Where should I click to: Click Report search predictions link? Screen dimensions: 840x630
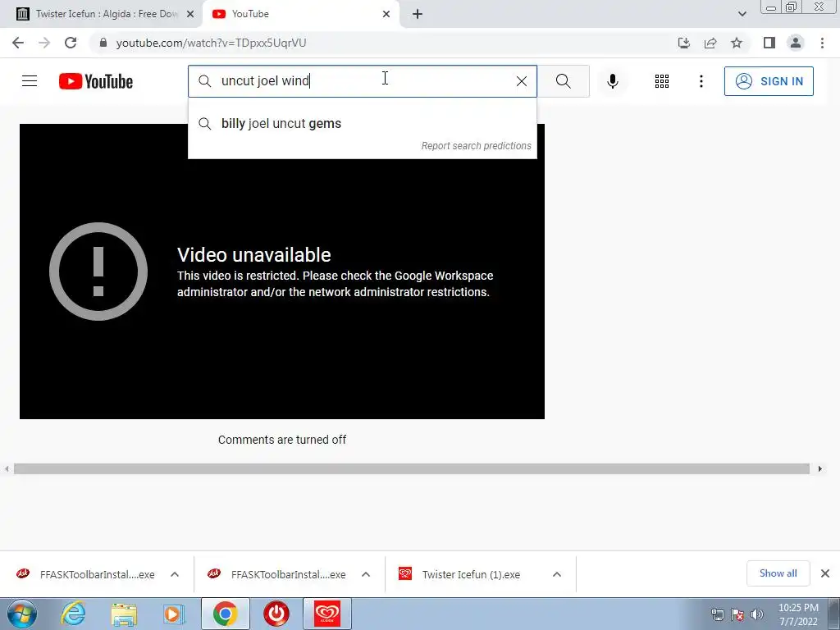(x=476, y=146)
